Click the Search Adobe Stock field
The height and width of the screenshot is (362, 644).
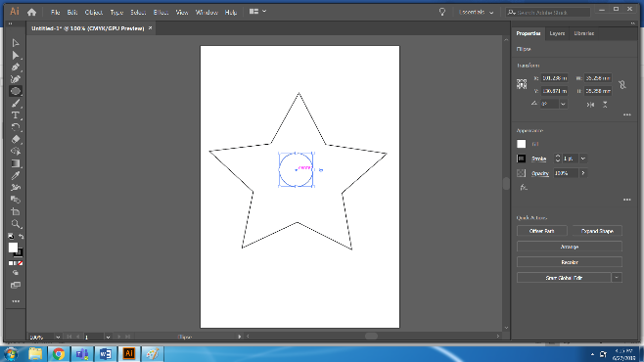(x=548, y=13)
